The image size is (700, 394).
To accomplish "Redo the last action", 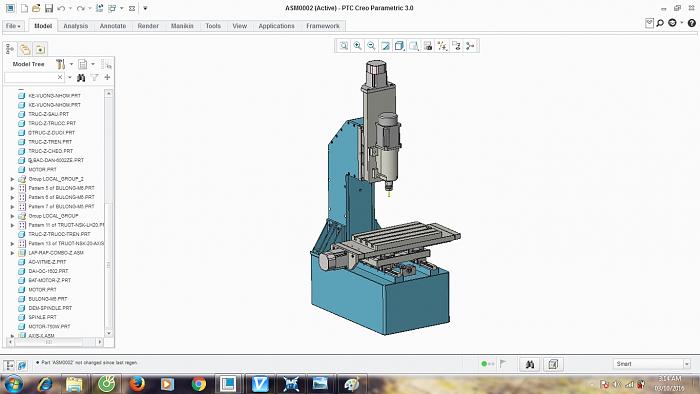I will 80,8.
